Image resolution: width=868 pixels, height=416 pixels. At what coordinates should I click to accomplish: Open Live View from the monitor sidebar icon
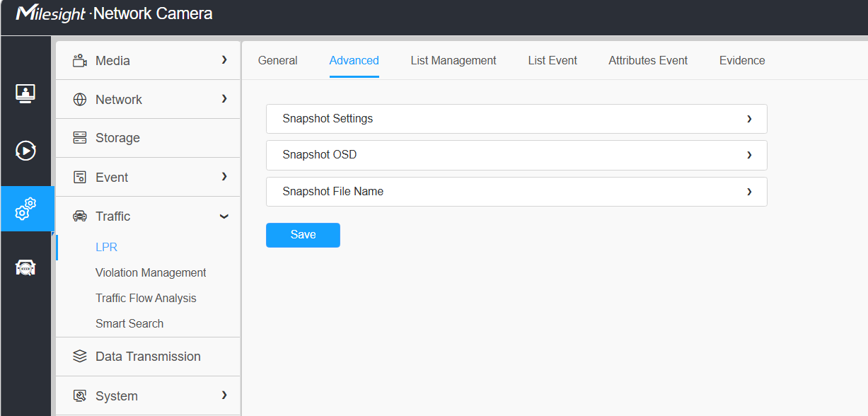26,93
